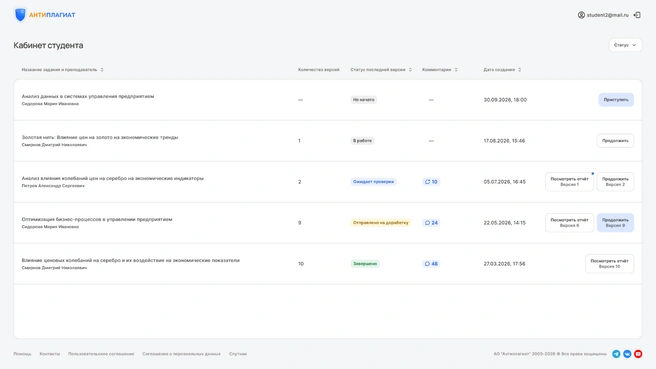Screen dimensions: 656x369
Task: Continue with Версия 2
Action: click(615, 182)
